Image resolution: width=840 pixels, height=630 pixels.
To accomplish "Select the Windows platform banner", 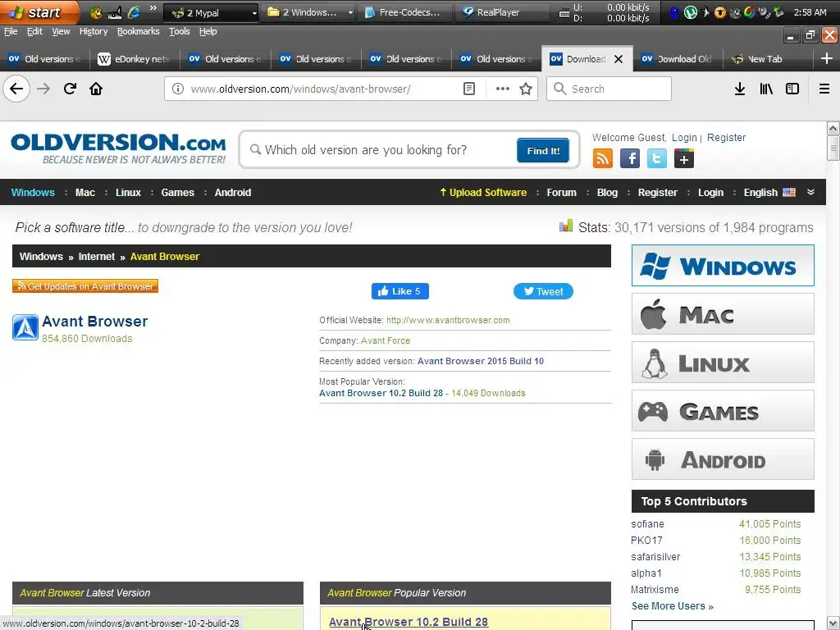I will point(723,266).
